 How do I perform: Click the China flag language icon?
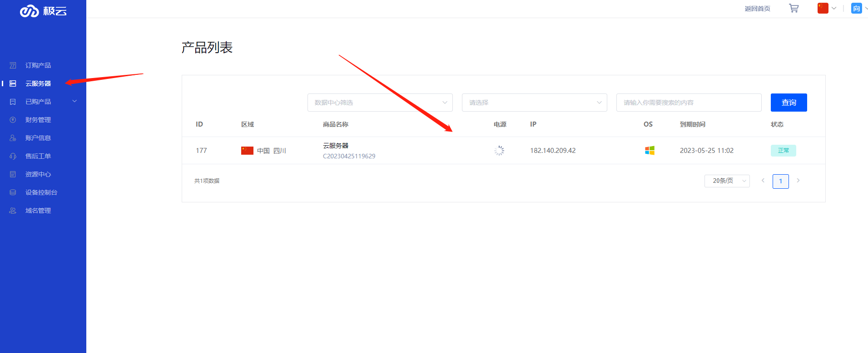point(823,8)
